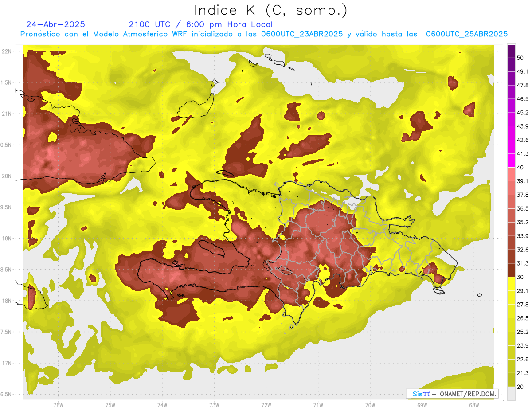Click the dark brown colorbar swatch between 30 and 31.3
Screen dimensions: 532x411
pyautogui.click(x=511, y=270)
